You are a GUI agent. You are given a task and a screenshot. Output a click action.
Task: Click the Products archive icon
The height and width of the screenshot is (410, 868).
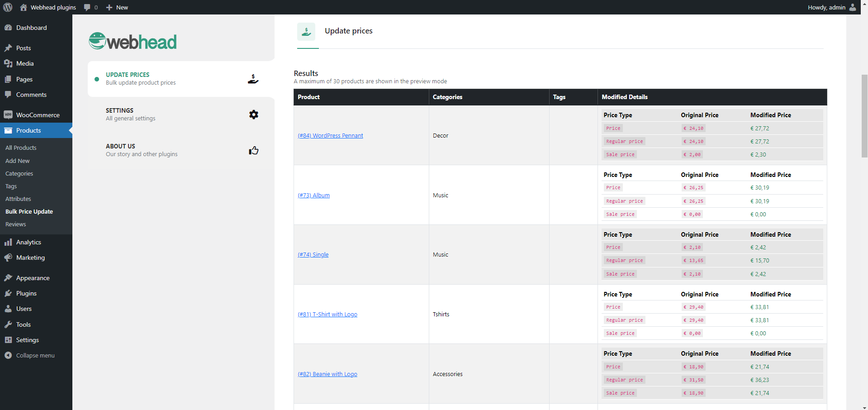[x=8, y=130]
